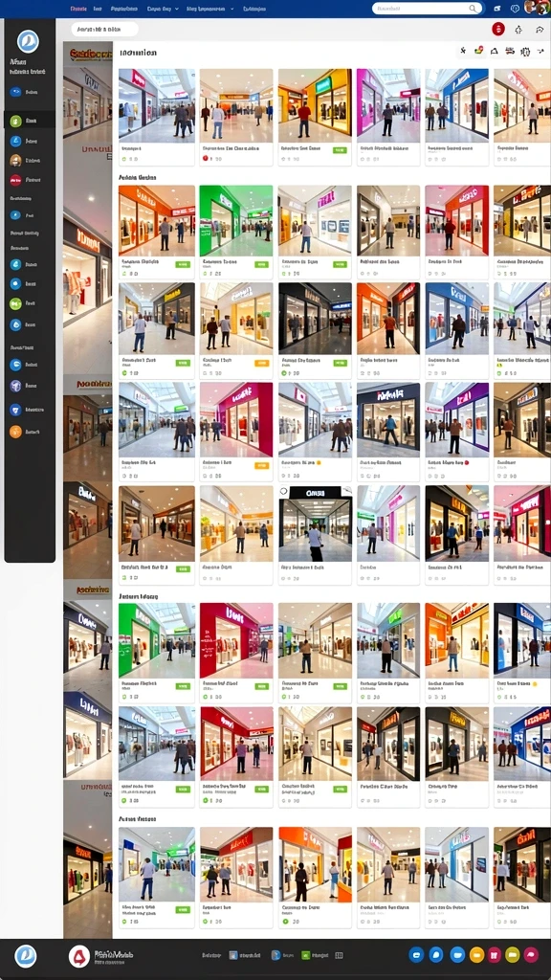
Task: Click the multicolored icon in the gallery header toolbar
Action: click(479, 51)
